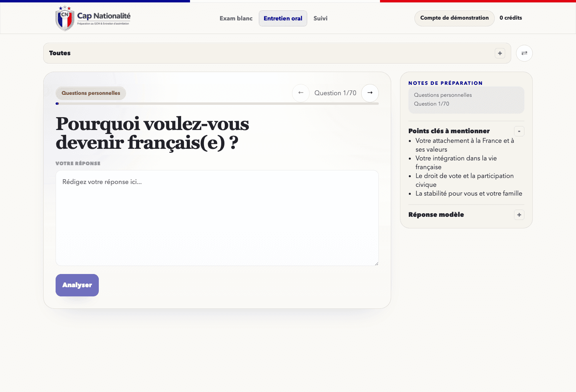Go to previous question arrow
This screenshot has width=576, height=392.
[301, 93]
